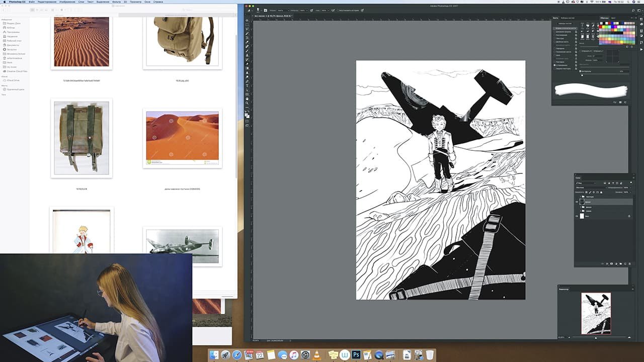644x362 pixels.
Task: Toggle layer filtering switch in Layers panel
Action: click(x=631, y=183)
